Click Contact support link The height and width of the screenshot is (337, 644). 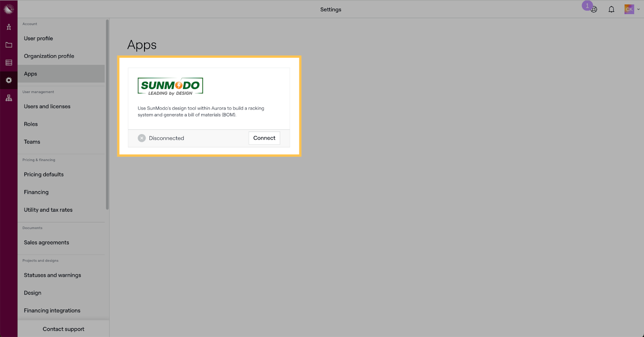(64, 329)
